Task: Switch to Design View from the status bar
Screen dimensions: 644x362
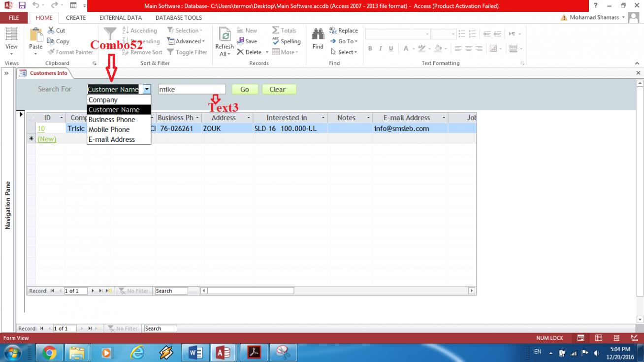Action: coord(634,338)
